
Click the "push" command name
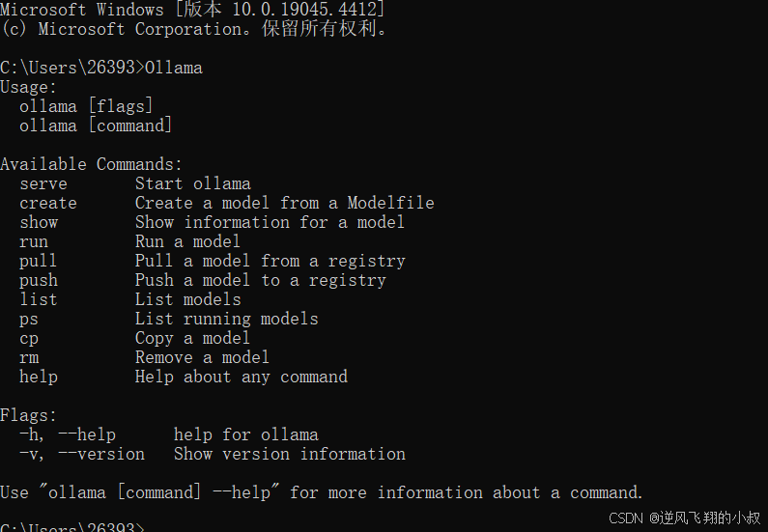39,280
